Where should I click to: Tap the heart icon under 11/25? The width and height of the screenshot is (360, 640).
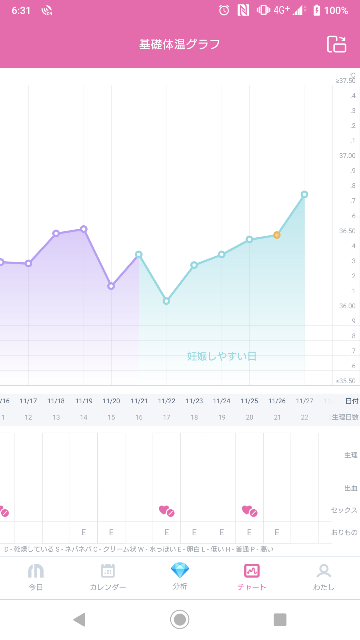(x=249, y=511)
